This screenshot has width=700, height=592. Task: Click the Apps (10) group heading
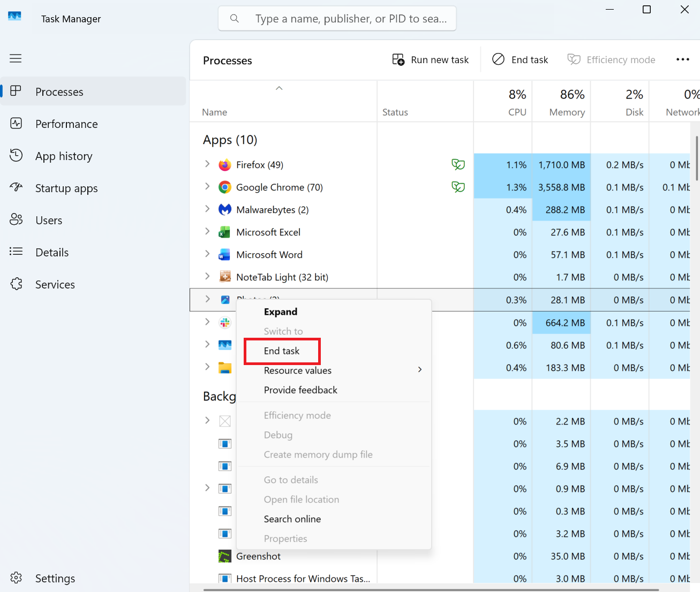230,140
